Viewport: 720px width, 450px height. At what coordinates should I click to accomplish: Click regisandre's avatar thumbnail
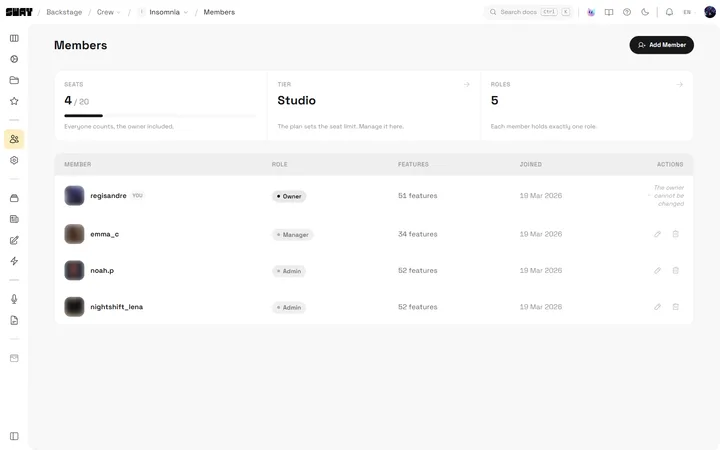tap(74, 196)
